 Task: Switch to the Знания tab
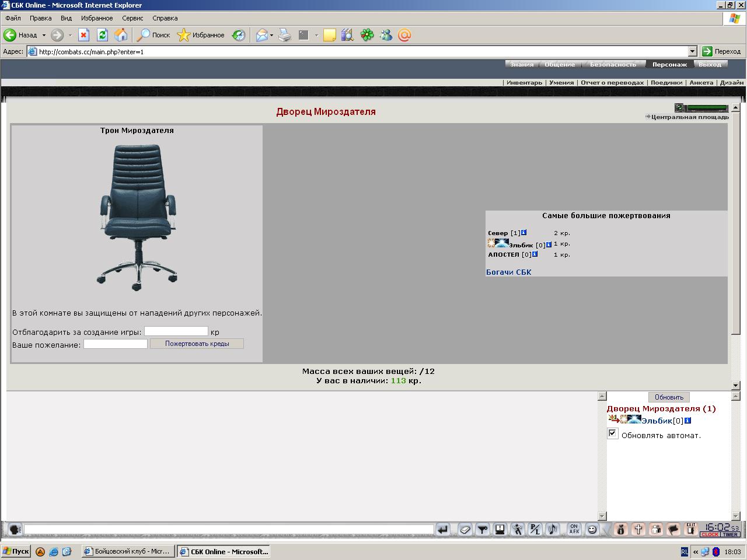click(522, 64)
